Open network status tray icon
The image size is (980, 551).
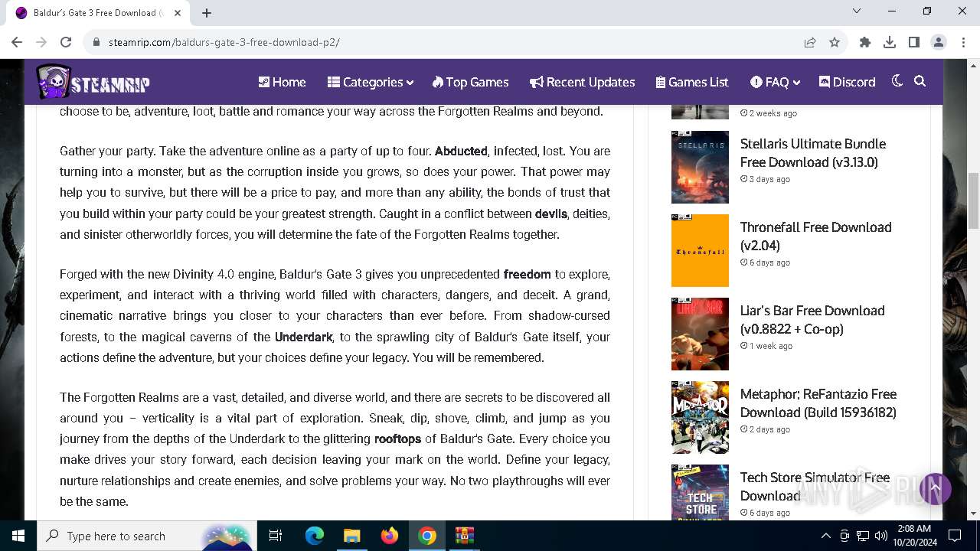click(x=863, y=536)
